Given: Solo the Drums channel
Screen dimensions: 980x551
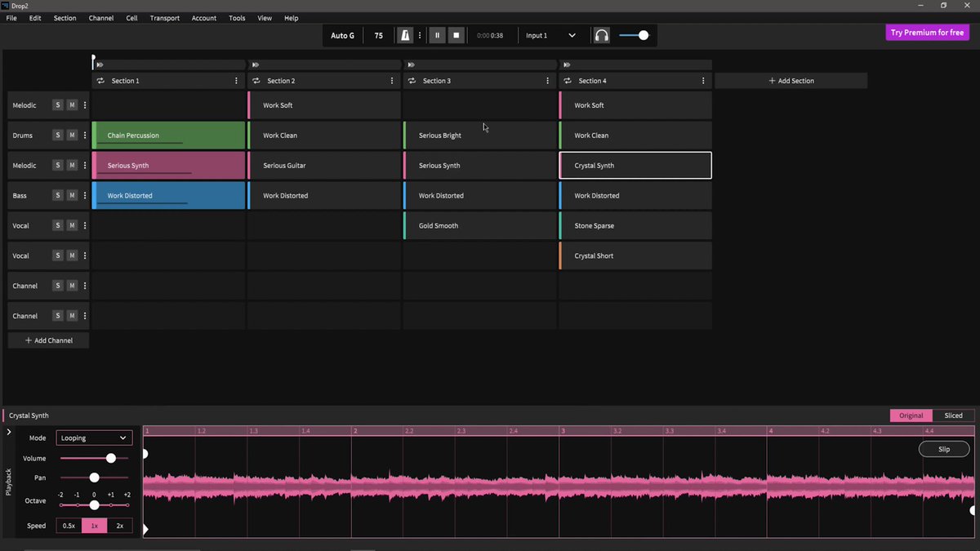Looking at the screenshot, I should pos(57,136).
